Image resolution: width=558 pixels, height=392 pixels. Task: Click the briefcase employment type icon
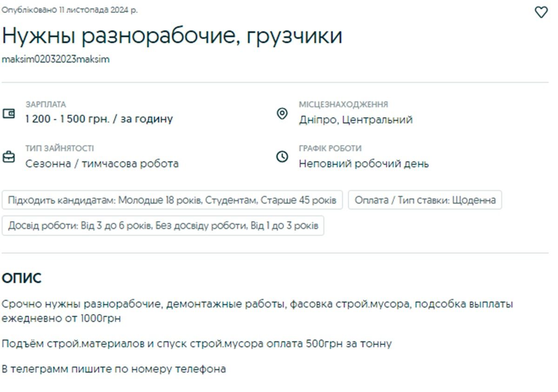coord(9,157)
